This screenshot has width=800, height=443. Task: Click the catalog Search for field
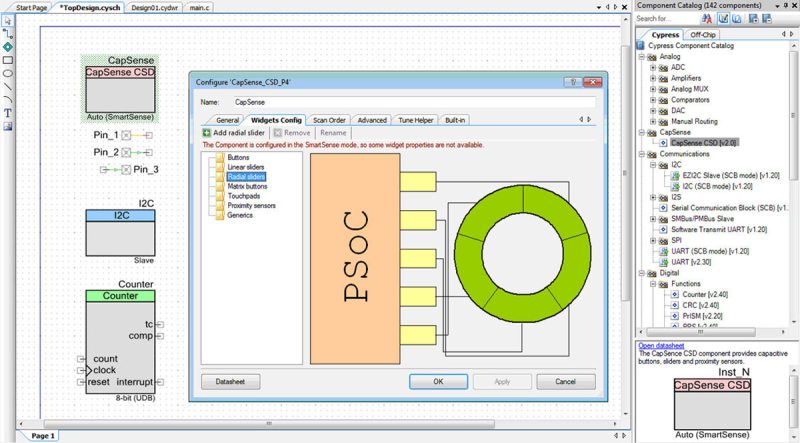tap(667, 19)
